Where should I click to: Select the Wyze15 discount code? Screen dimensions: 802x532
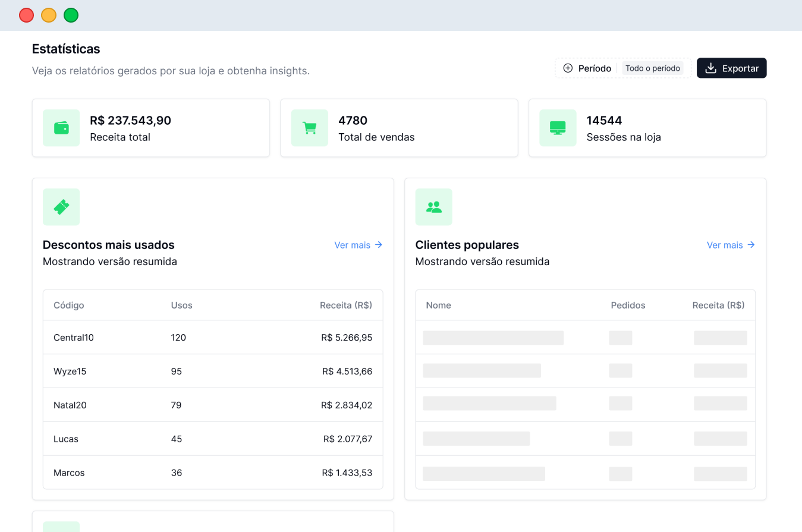(70, 372)
